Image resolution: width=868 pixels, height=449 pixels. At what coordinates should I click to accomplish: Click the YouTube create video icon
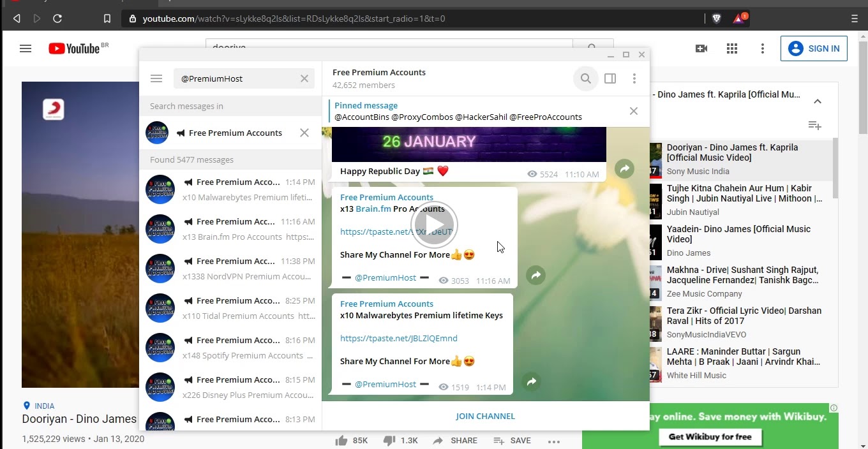701,48
